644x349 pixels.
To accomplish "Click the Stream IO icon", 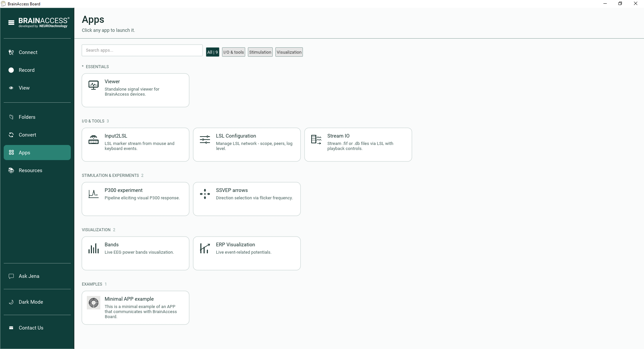I will point(316,139).
